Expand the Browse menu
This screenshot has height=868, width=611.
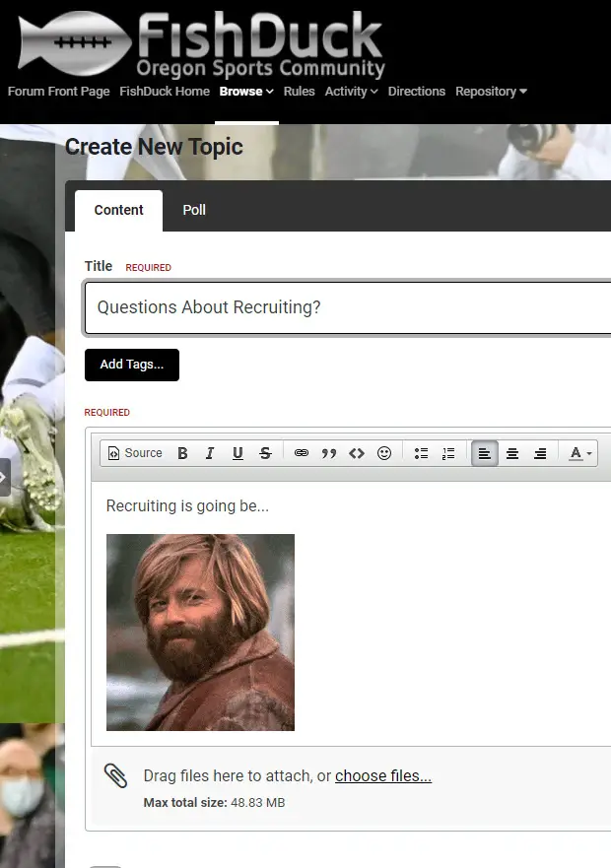point(246,92)
